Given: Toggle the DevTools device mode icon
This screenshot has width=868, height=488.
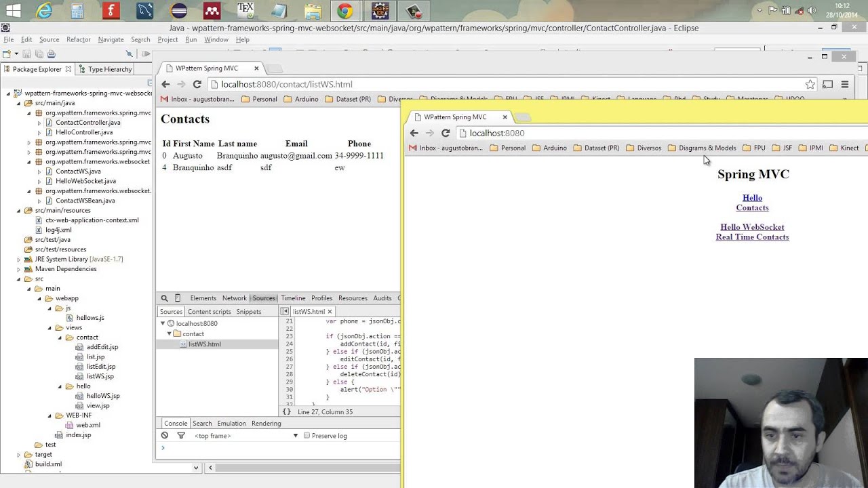Looking at the screenshot, I should (178, 298).
